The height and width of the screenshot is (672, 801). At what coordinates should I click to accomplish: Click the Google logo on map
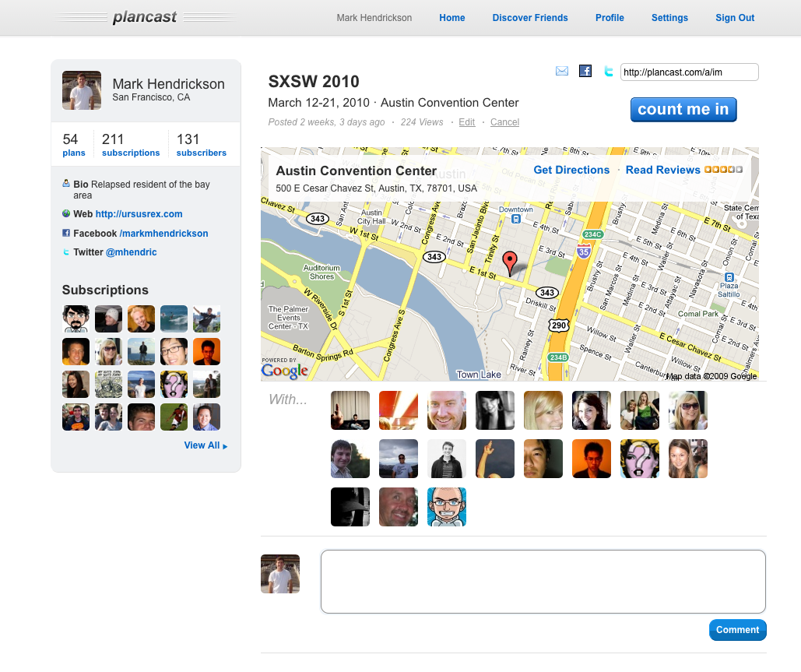(285, 371)
